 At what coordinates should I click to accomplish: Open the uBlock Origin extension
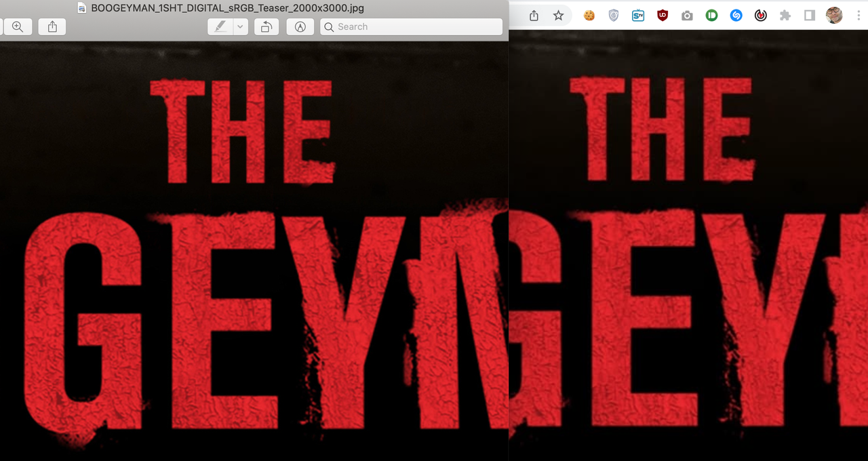[x=663, y=15]
